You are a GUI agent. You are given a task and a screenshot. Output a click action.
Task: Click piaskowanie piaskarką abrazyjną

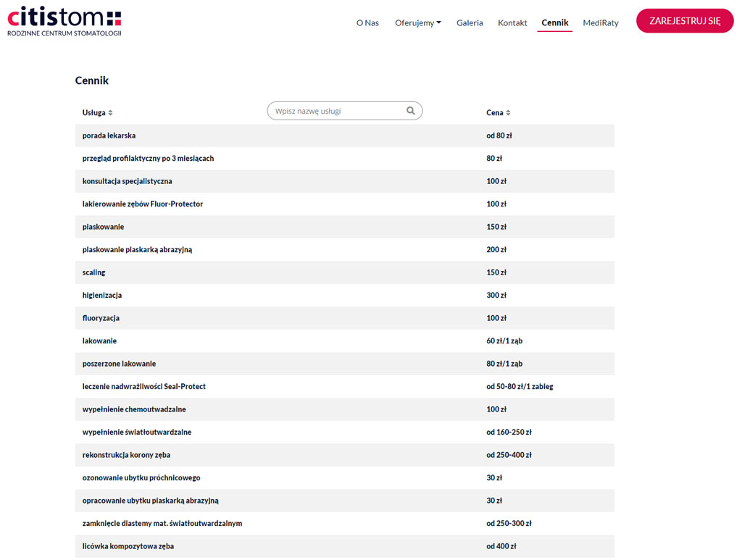point(137,250)
